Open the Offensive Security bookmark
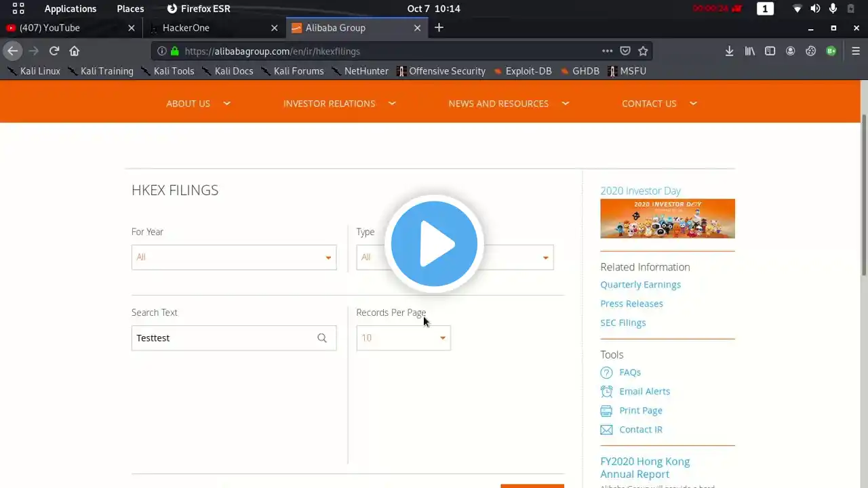The image size is (868, 488). coord(441,71)
